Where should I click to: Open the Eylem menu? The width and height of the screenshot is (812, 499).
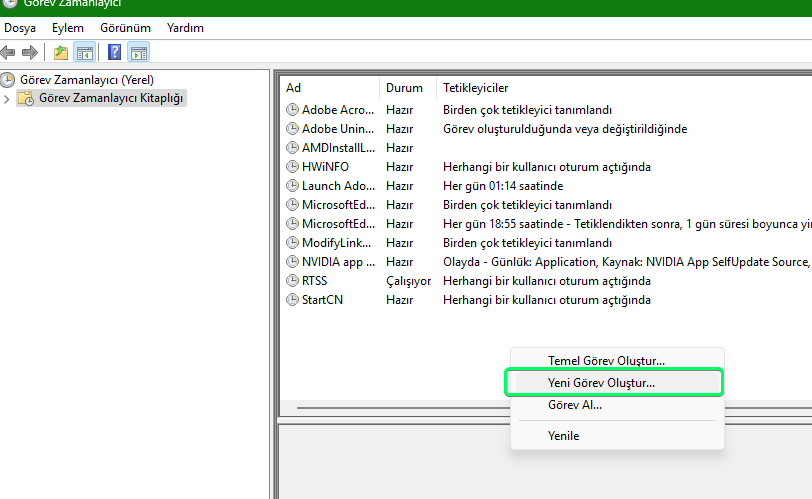(x=67, y=28)
